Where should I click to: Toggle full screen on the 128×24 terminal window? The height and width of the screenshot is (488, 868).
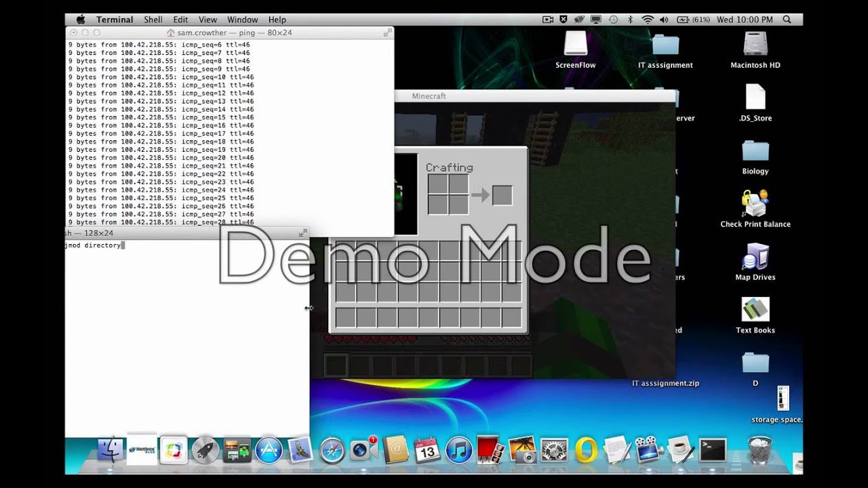pos(303,233)
